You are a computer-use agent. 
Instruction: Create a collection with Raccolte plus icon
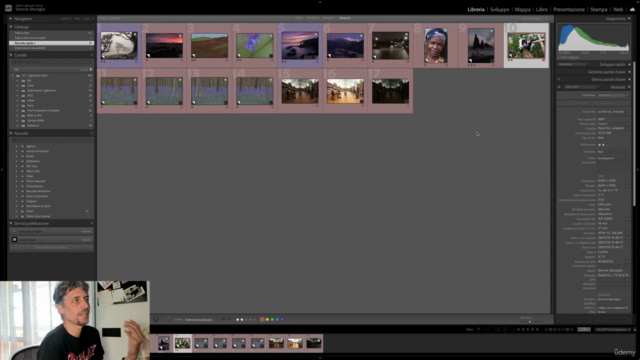click(x=91, y=133)
